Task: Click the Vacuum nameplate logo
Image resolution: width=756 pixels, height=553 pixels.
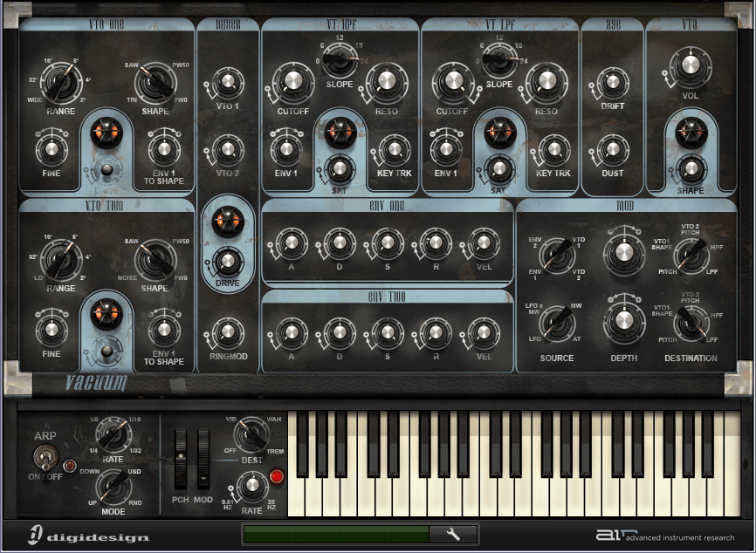Action: click(97, 383)
